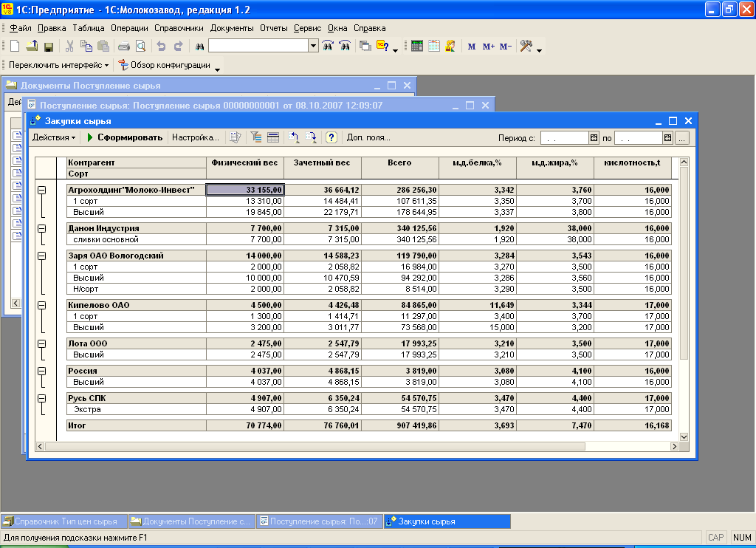Click the Cut scissors icon
Image resolution: width=756 pixels, height=548 pixels.
(x=69, y=47)
